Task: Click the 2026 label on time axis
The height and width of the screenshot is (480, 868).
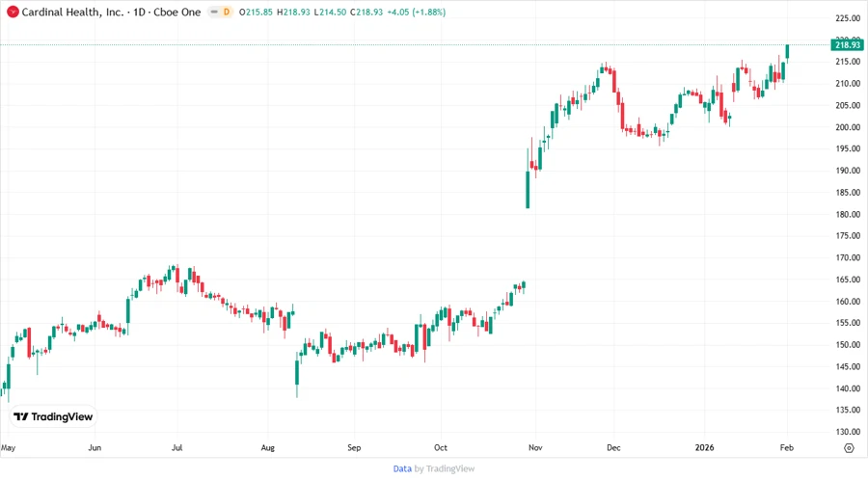Action: (705, 447)
